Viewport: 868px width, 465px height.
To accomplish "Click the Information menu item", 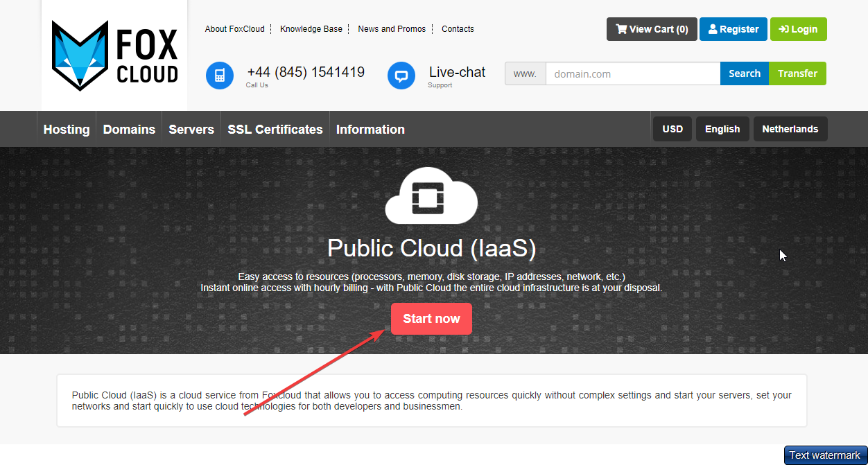I will [370, 130].
